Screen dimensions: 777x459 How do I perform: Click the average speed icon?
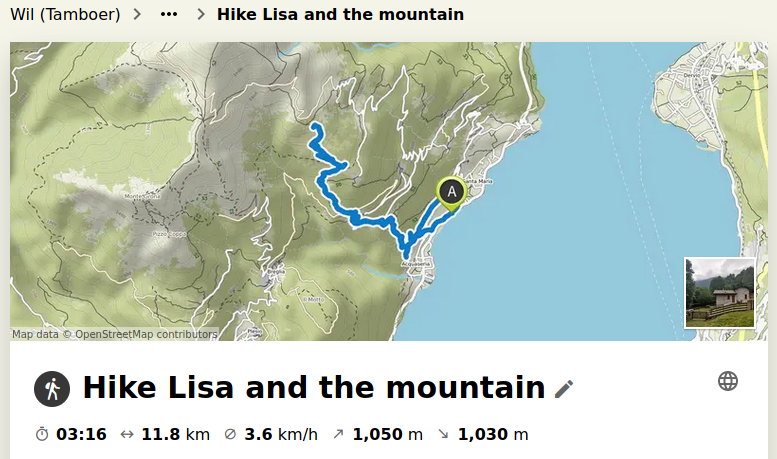point(230,434)
